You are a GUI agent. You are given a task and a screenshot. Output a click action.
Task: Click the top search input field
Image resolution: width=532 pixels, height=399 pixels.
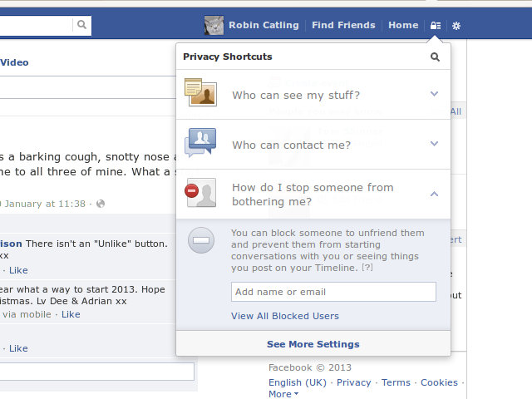pos(36,25)
